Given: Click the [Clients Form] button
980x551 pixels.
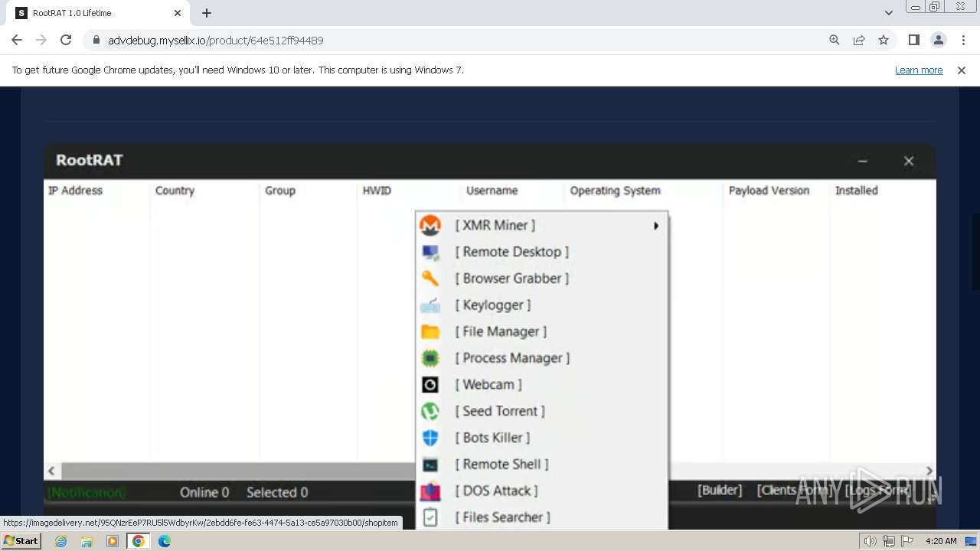Looking at the screenshot, I should coord(795,491).
